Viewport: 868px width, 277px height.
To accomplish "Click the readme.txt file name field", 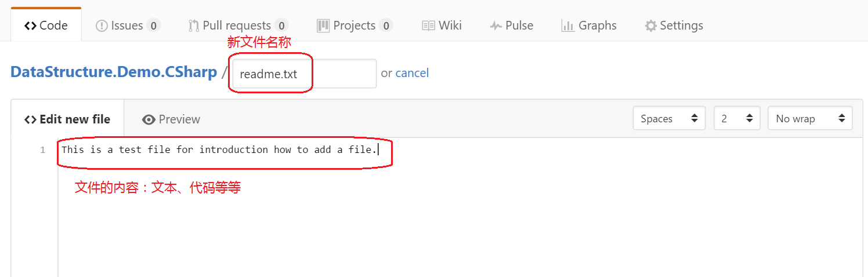I will (304, 74).
